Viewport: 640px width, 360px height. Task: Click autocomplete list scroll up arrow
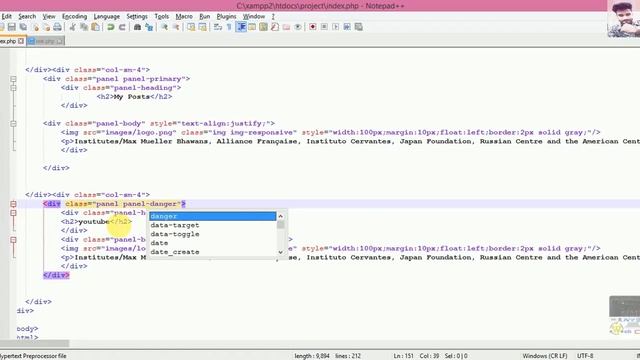(x=280, y=216)
